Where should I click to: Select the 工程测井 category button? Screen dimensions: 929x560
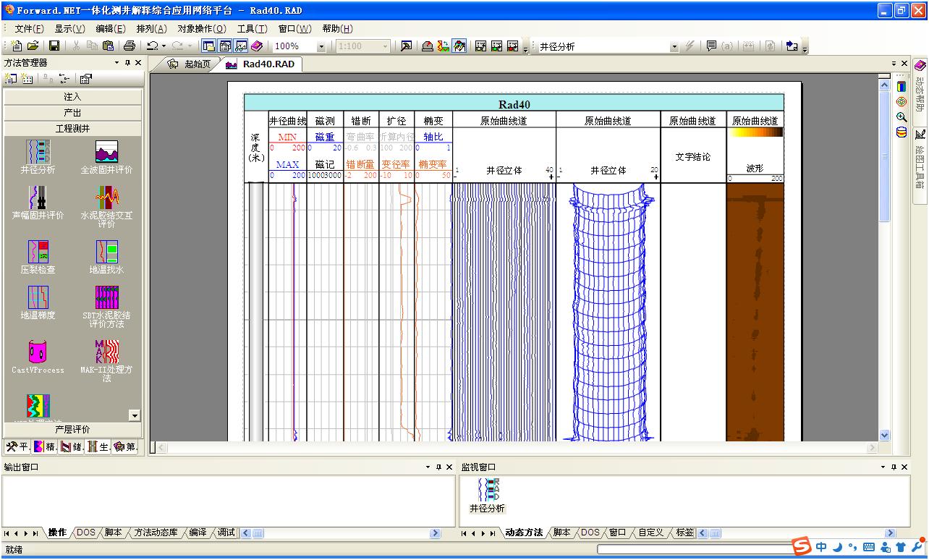click(72, 128)
